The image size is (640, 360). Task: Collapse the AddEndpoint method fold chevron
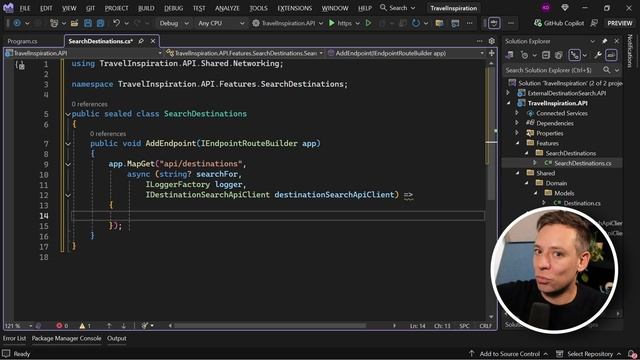(x=68, y=144)
